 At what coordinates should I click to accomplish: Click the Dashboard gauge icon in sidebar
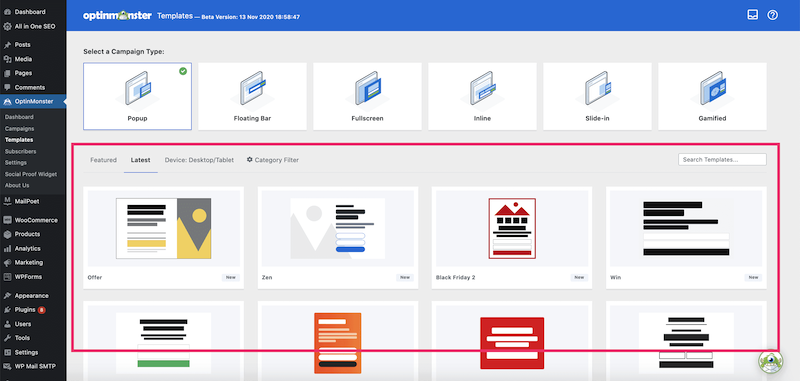pos(7,12)
